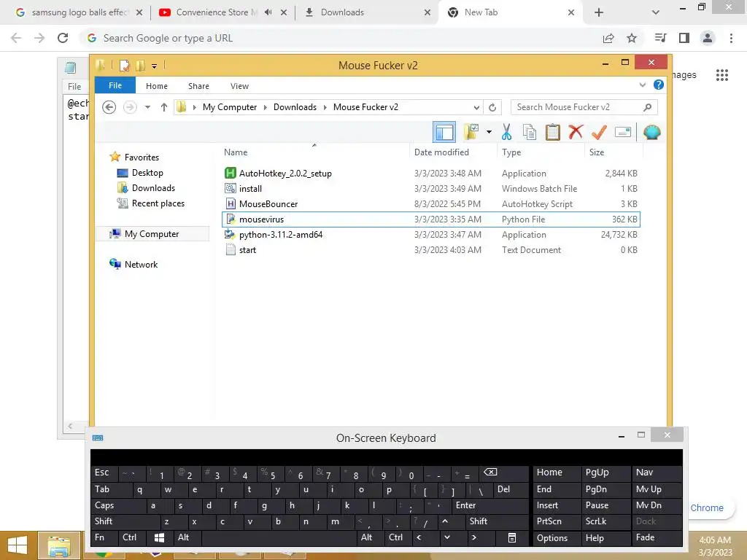Screen dimensions: 747x560
Task: Toggle the Fn key on On-Screen Keyboard
Action: click(x=104, y=537)
